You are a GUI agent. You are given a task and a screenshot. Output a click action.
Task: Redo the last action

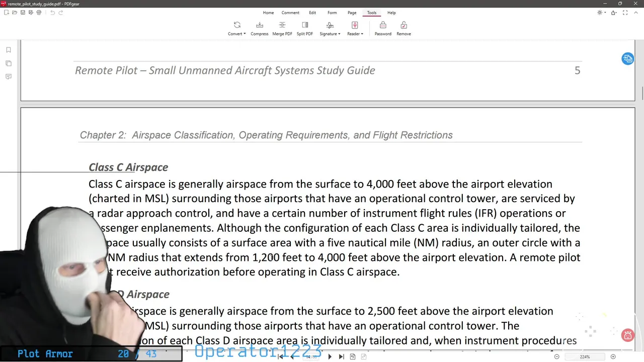click(x=61, y=13)
